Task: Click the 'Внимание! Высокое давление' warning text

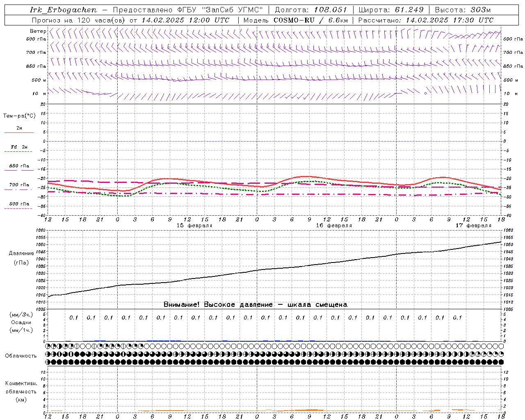Action: 218,304
